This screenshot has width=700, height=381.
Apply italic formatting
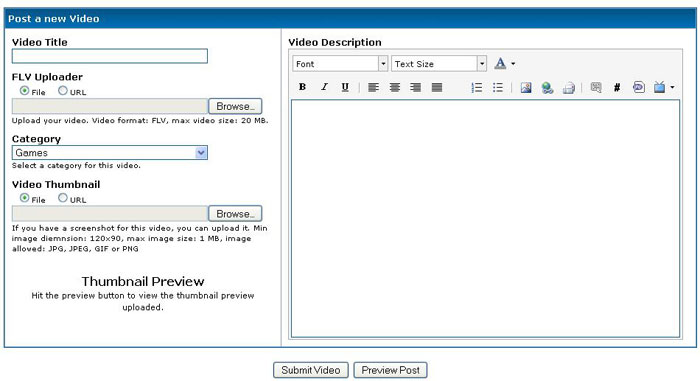324,87
